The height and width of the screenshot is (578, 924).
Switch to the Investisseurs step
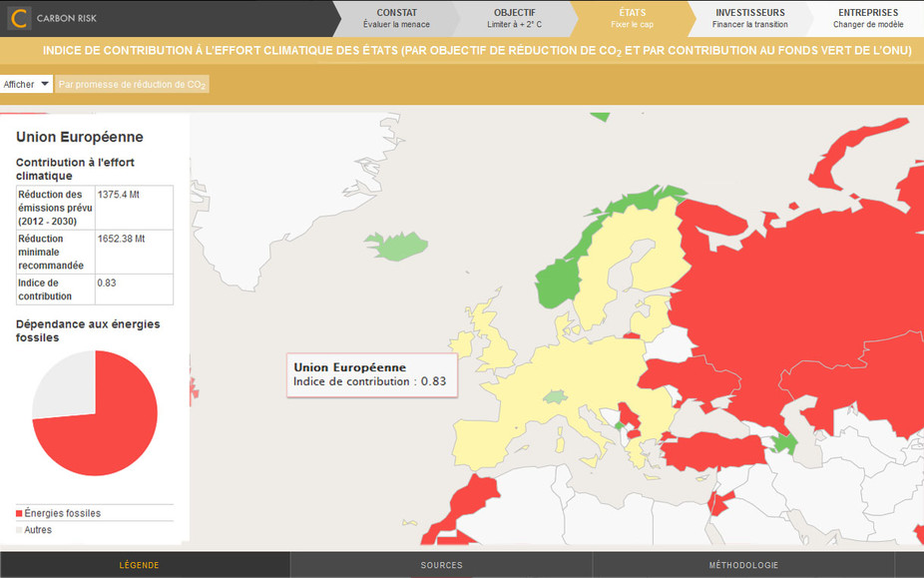[750, 18]
